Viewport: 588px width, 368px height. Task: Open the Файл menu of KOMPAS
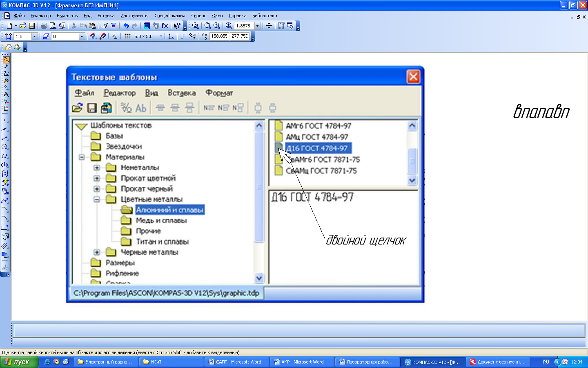(19, 16)
